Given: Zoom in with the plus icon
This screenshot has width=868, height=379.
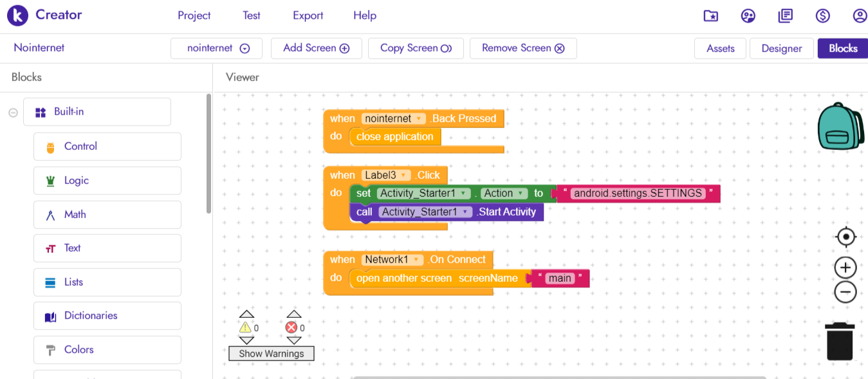Looking at the screenshot, I should 845,268.
